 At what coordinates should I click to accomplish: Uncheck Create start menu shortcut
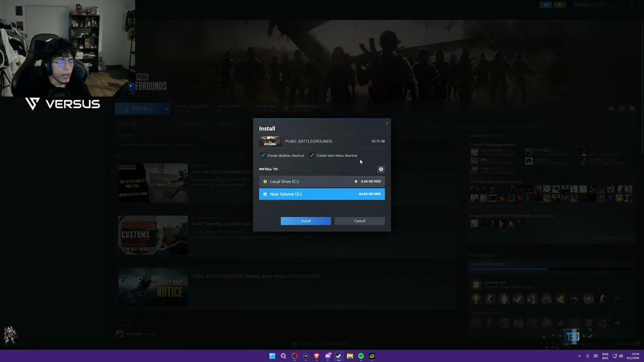click(x=312, y=155)
